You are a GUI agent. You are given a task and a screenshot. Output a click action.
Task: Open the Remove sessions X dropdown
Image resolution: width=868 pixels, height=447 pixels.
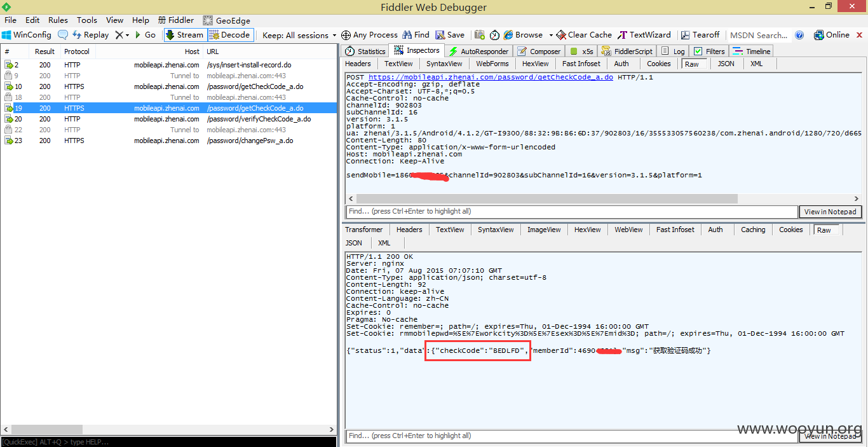[122, 35]
